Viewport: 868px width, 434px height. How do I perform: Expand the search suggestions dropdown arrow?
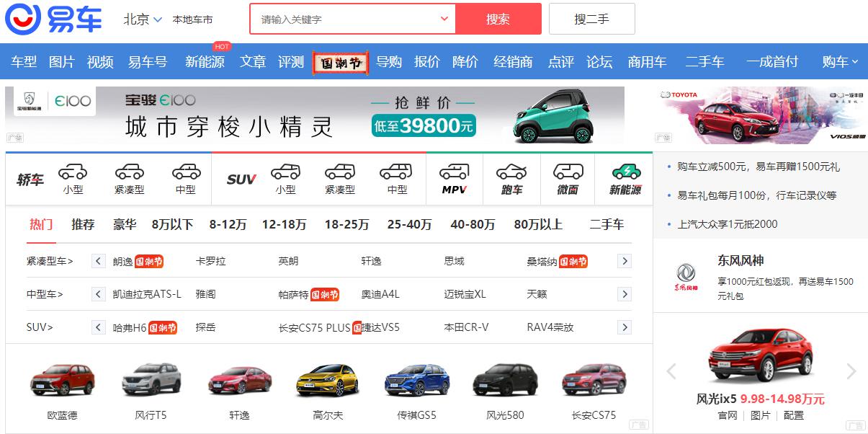tap(444, 19)
